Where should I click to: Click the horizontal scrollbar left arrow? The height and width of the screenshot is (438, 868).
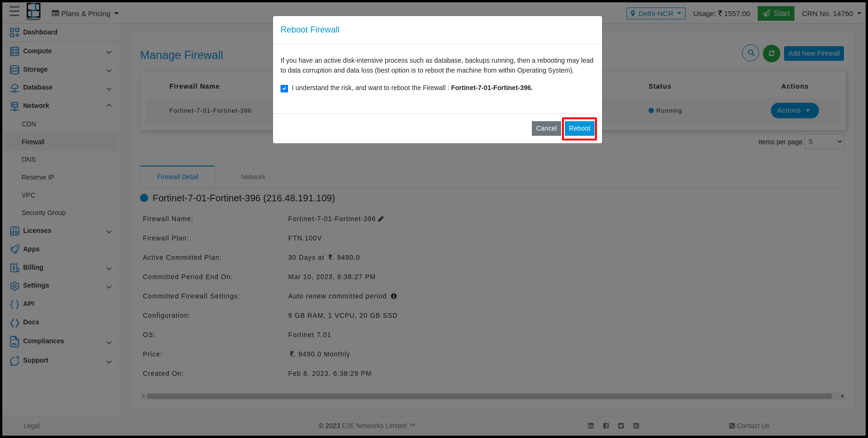click(144, 396)
